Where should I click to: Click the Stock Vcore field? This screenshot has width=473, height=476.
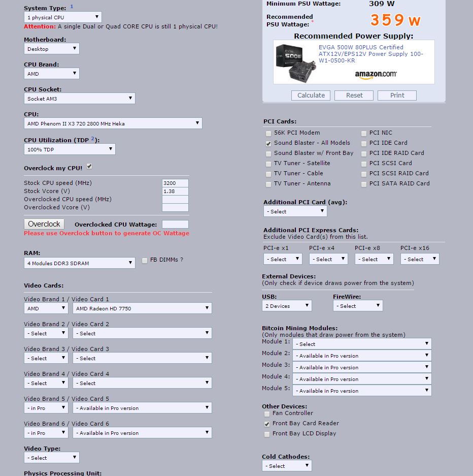tap(175, 191)
